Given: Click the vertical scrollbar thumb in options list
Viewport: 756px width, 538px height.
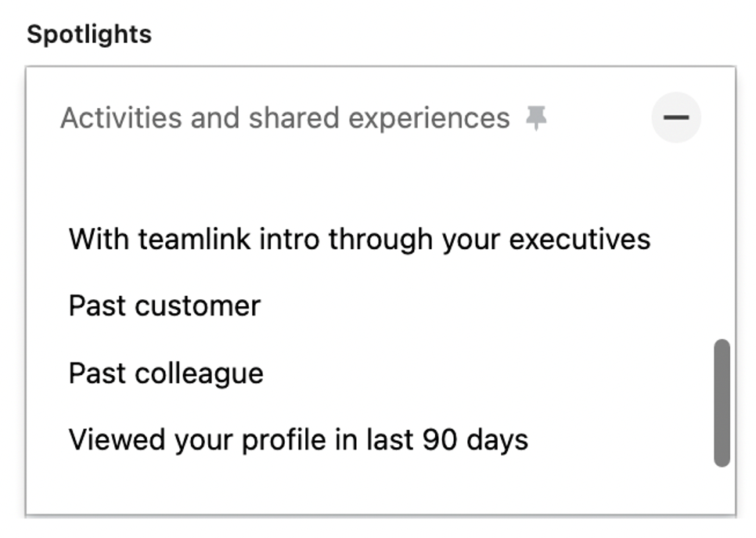Looking at the screenshot, I should [722, 403].
